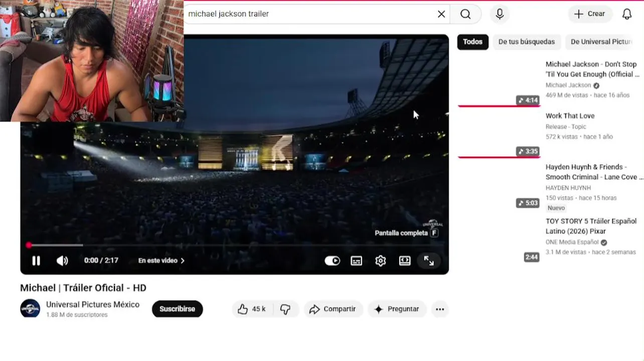
Task: Dislike the video
Action: pyautogui.click(x=285, y=309)
